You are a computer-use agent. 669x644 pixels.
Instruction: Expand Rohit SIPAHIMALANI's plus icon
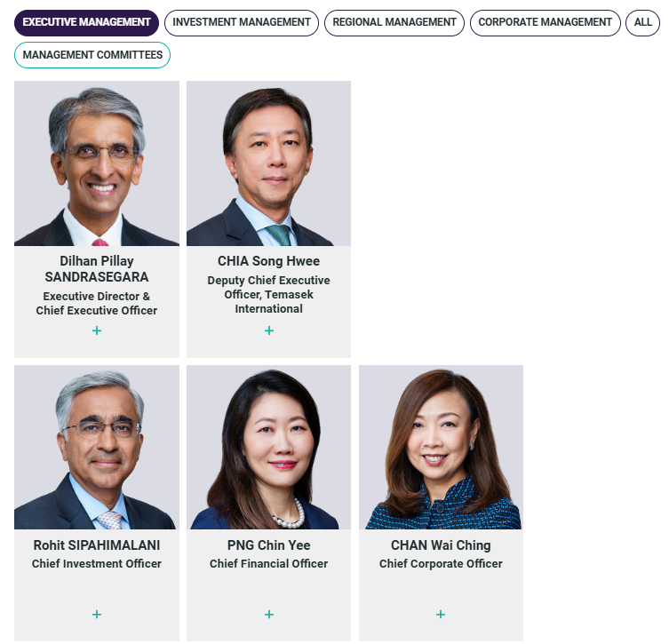click(x=97, y=614)
